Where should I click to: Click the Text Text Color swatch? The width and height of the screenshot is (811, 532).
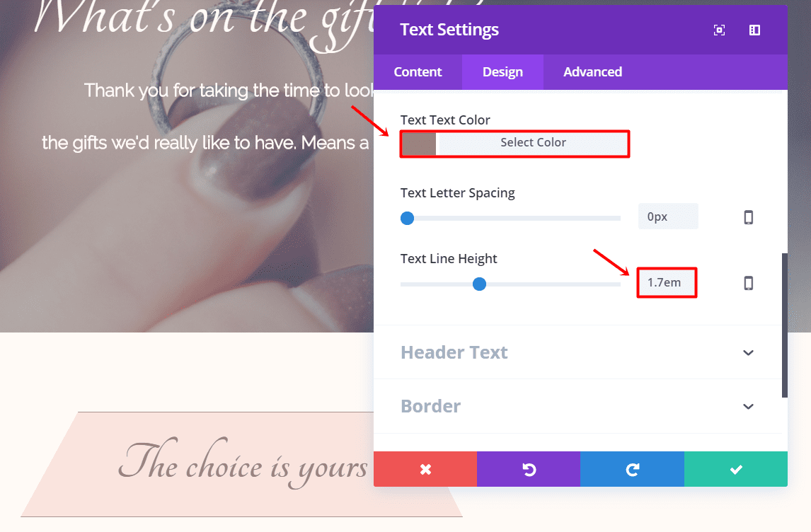tap(418, 143)
